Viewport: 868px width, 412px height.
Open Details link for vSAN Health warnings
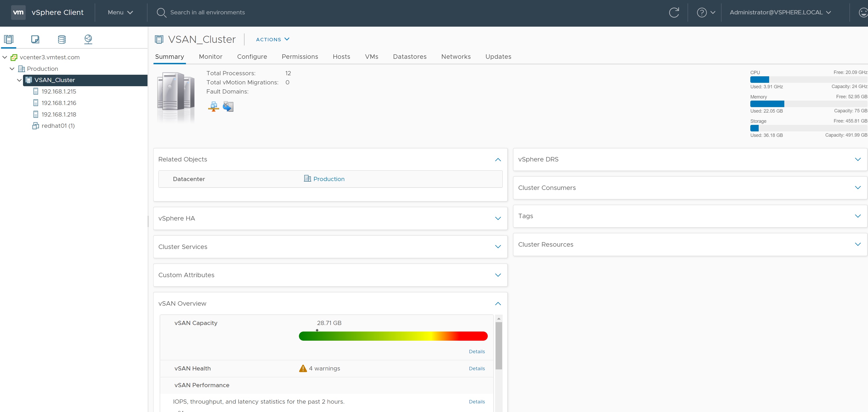click(x=476, y=369)
